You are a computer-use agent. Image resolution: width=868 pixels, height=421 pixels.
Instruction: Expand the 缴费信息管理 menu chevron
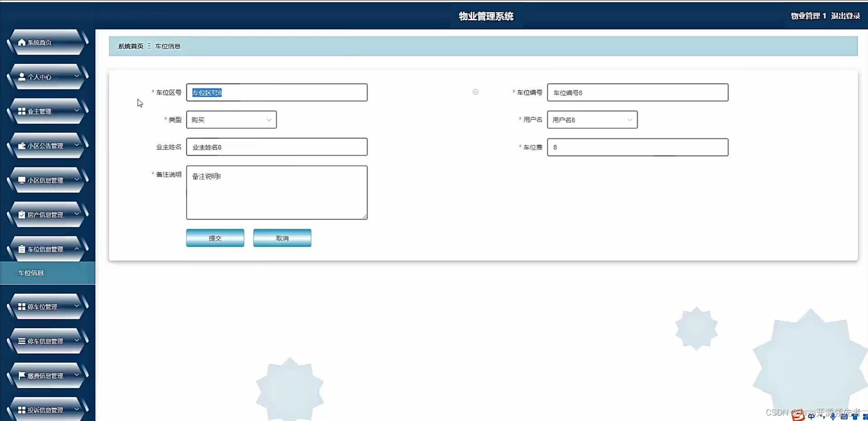point(76,375)
